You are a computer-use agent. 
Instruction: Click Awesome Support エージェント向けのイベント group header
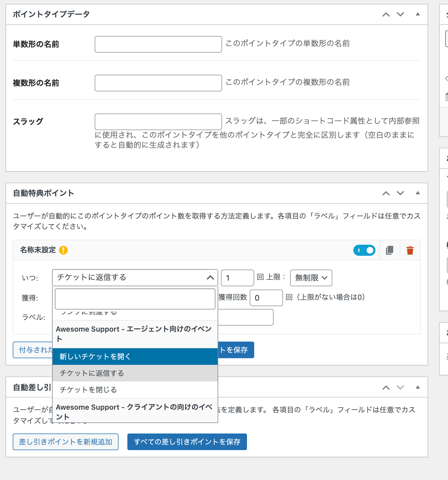tap(135, 334)
